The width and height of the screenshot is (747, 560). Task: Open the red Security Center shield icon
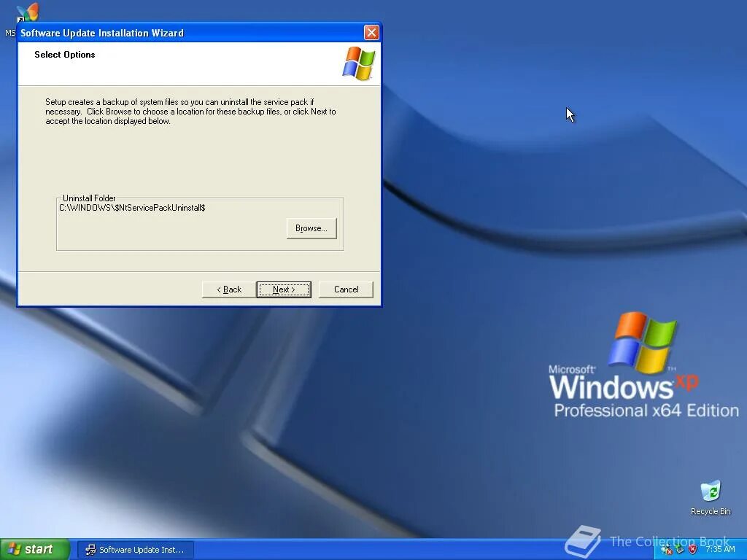tap(693, 550)
